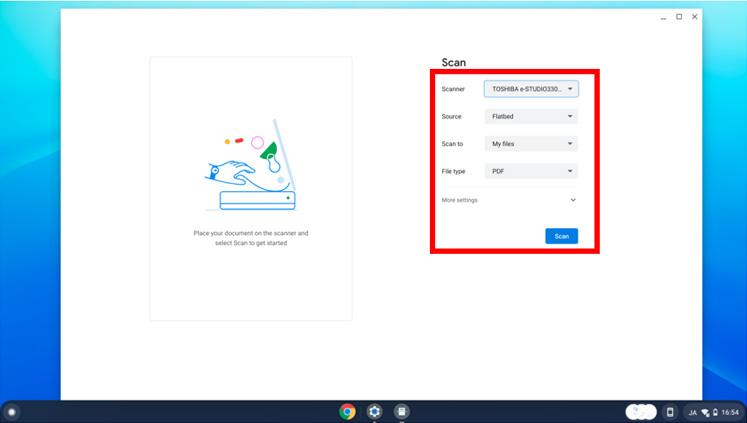Open the Scanner dropdown showing TOSHIBA e-STUDIO
Viewport: 747px width, 423px height.
[531, 89]
